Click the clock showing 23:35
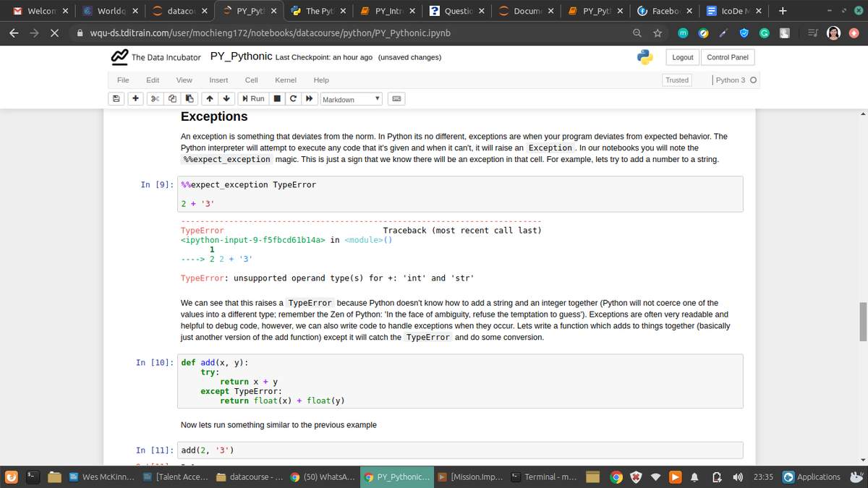 (x=763, y=477)
